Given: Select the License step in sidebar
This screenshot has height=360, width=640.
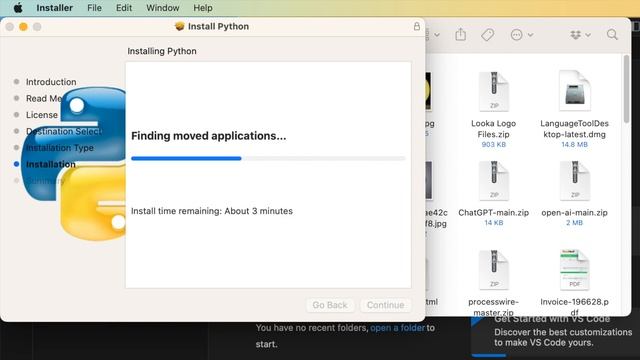Looking at the screenshot, I should point(42,115).
